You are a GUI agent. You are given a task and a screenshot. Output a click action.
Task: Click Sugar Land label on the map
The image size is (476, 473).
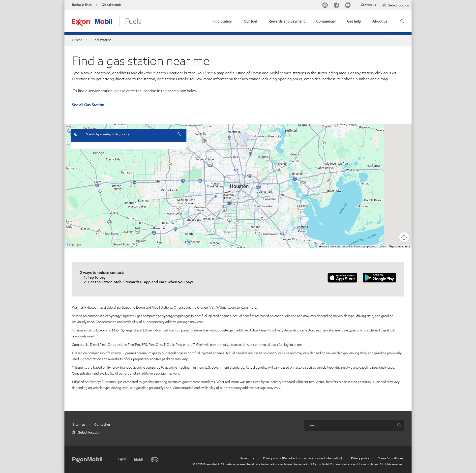[x=194, y=220]
